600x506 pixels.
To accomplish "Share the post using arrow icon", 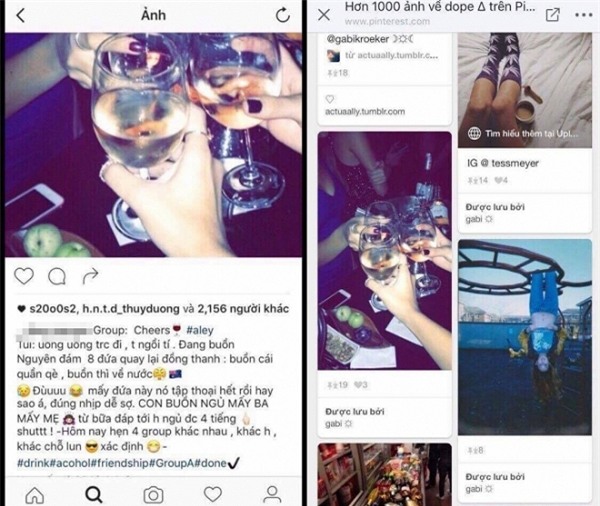I will click(90, 276).
